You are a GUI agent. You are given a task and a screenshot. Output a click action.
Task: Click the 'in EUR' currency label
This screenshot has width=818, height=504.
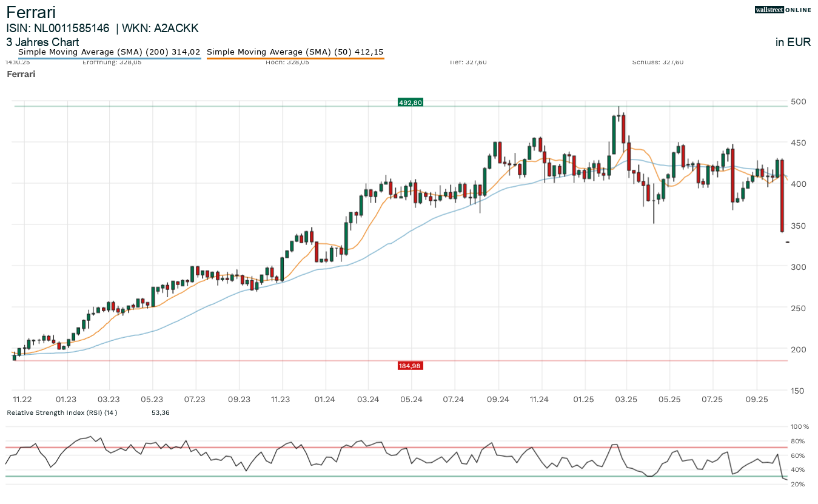coord(793,42)
